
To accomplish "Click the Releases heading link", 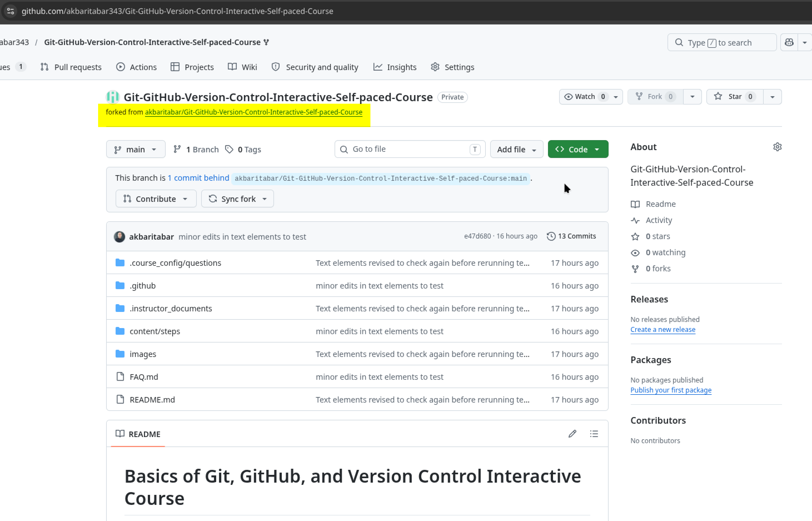I will point(649,299).
